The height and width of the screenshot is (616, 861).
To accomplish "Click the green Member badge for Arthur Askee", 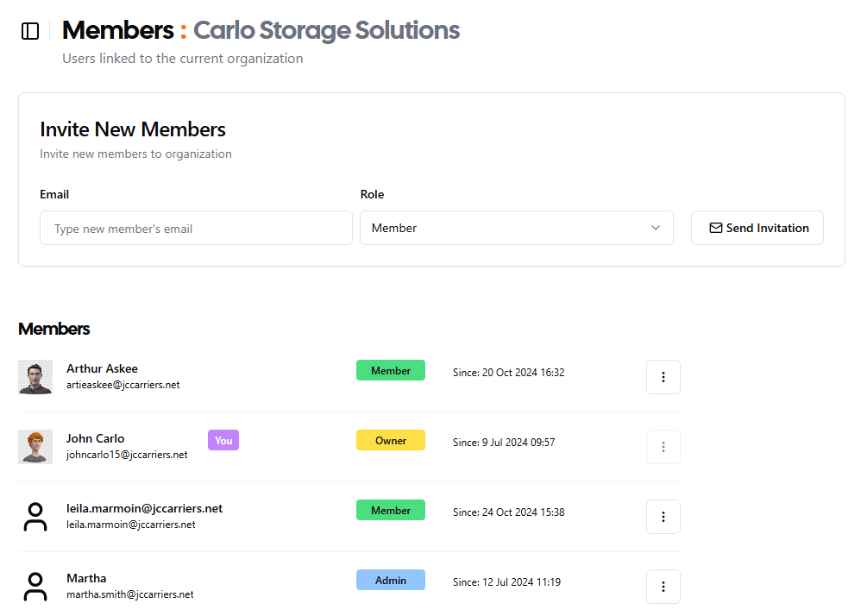I will tap(391, 371).
